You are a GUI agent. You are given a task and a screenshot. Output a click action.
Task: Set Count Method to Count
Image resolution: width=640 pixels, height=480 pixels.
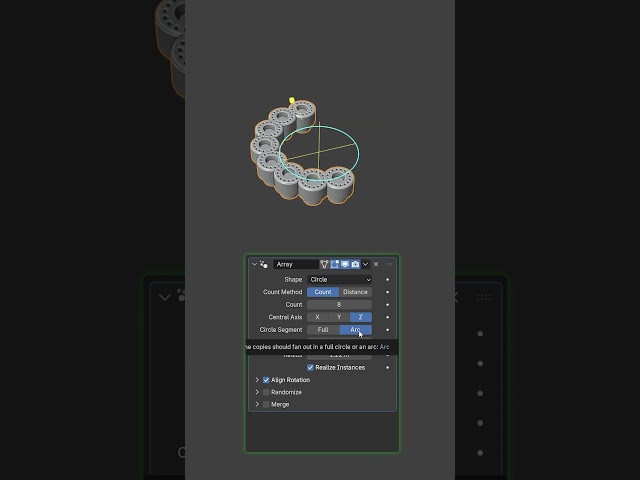click(323, 292)
